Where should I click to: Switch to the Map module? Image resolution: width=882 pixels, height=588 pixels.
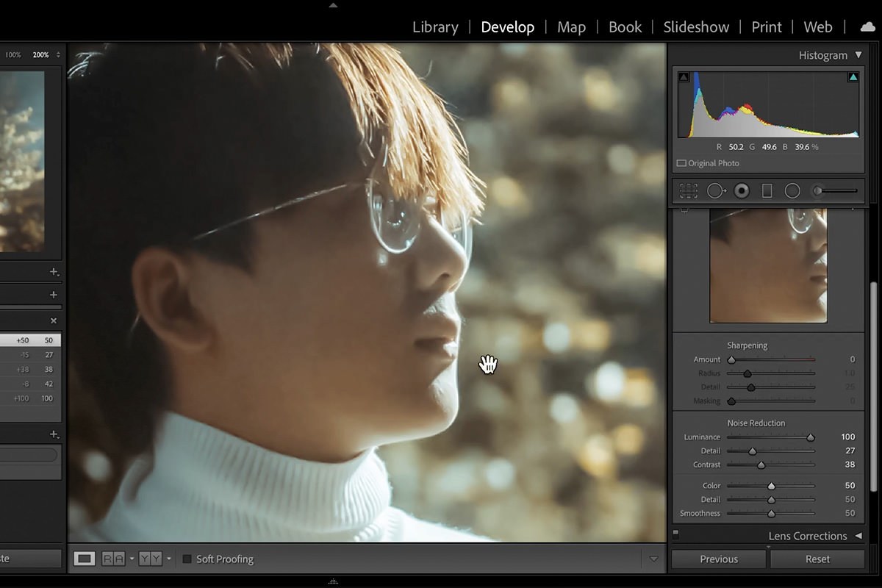point(571,27)
